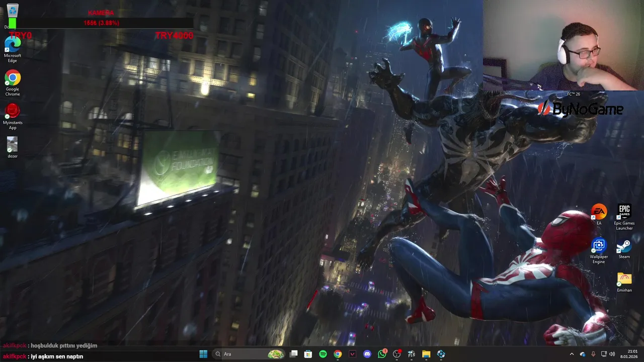Screen dimensions: 644x362
Task: Launch Valorant from the taskbar
Action: coord(353,354)
